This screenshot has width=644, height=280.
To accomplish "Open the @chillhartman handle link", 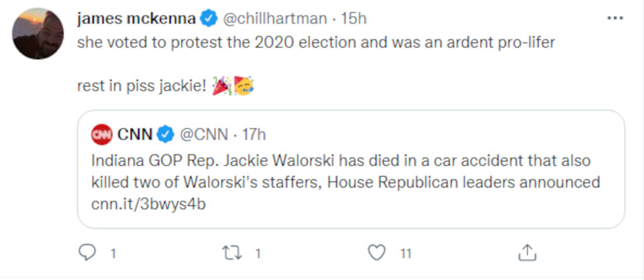I will pyautogui.click(x=275, y=19).
